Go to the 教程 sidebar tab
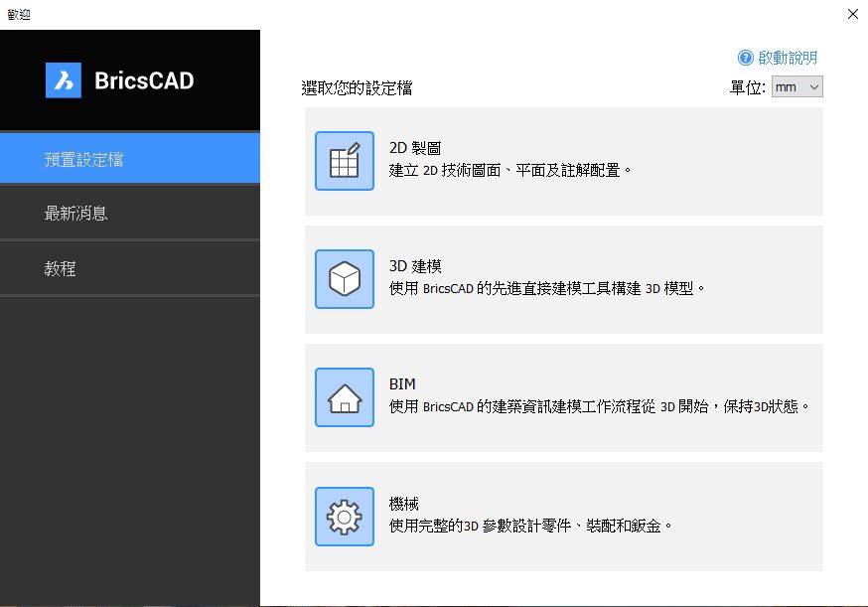The image size is (868, 607). pyautogui.click(x=130, y=268)
